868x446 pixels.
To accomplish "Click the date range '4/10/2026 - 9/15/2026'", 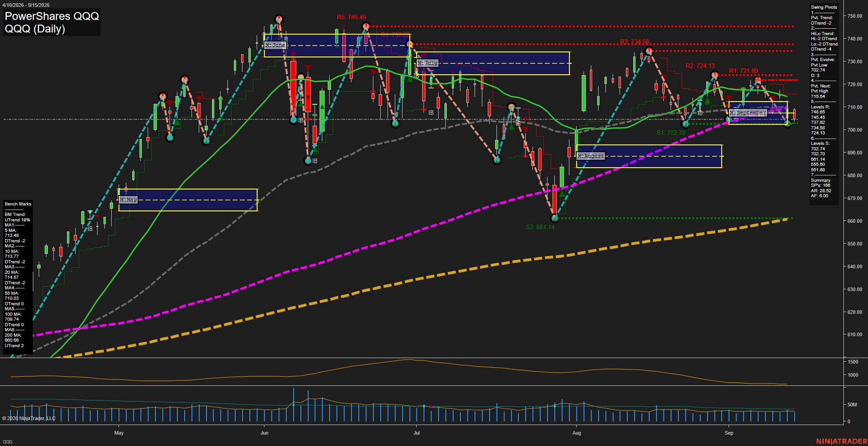I will tap(26, 5).
